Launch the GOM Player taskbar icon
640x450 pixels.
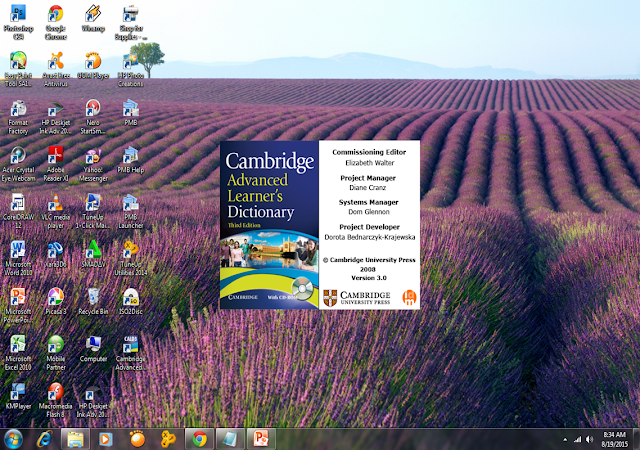point(137,439)
